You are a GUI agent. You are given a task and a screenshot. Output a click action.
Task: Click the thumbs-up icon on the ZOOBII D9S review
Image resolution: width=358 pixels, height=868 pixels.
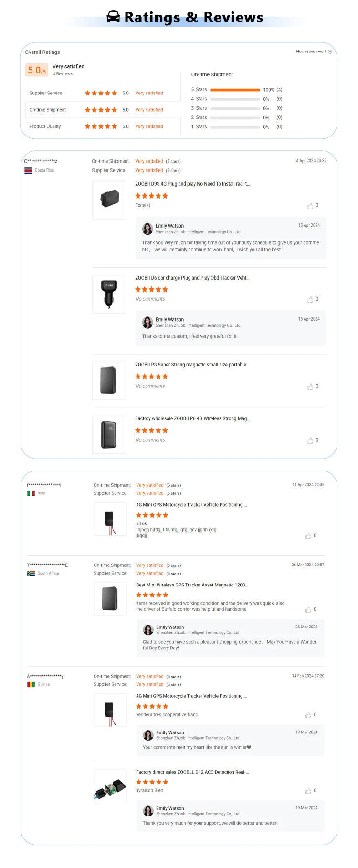point(311,205)
